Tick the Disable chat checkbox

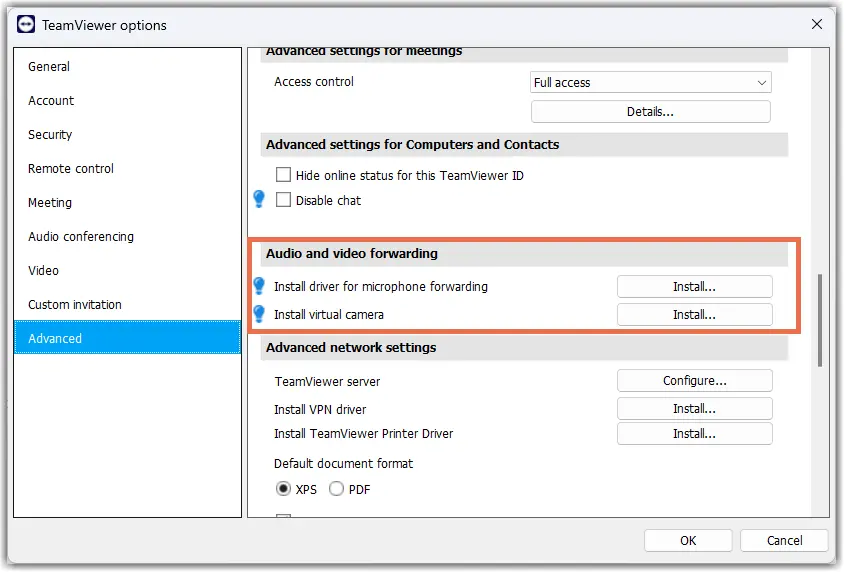[283, 200]
